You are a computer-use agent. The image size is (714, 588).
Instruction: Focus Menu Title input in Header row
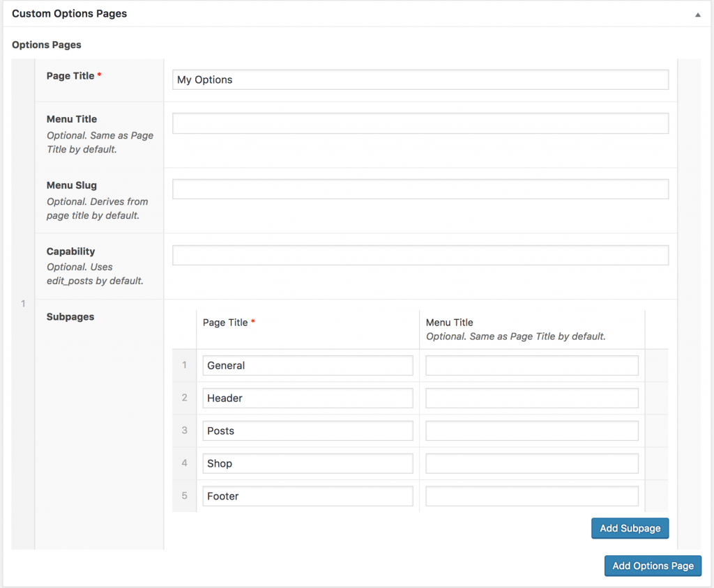tap(532, 399)
